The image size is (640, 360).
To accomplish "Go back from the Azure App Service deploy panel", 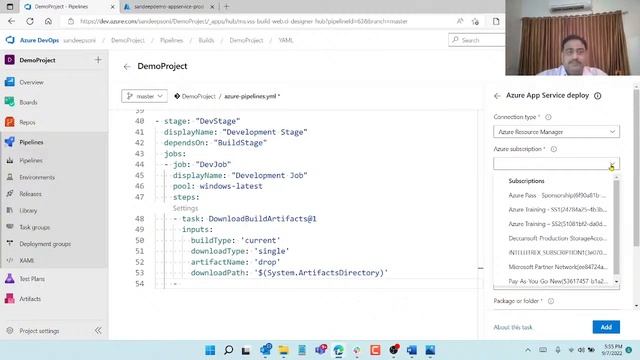I will click(497, 96).
